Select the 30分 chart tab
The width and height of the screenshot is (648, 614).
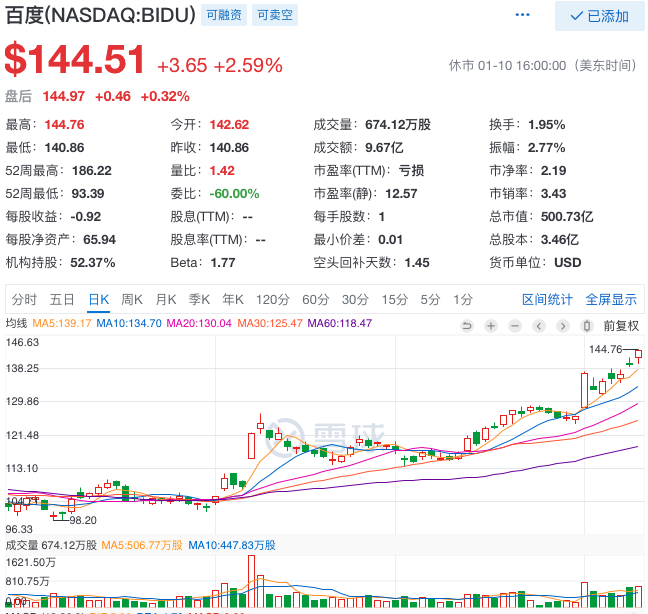coord(355,299)
